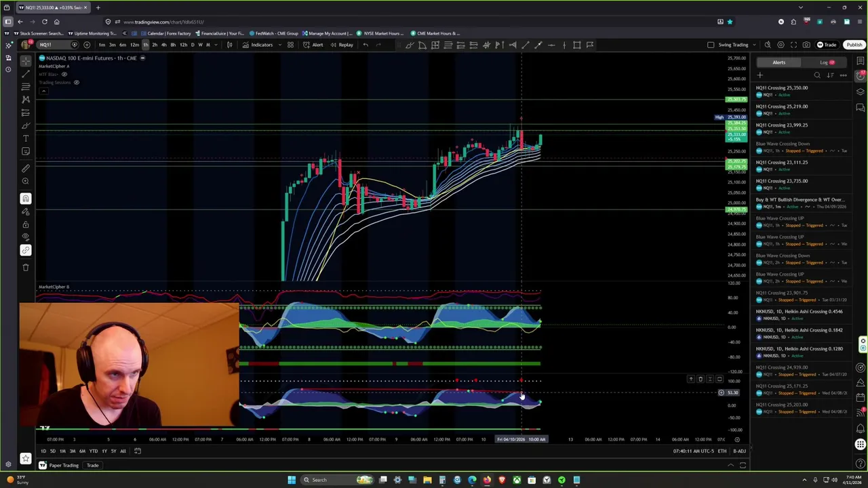Remove drawings with the trash icon

pos(26,267)
